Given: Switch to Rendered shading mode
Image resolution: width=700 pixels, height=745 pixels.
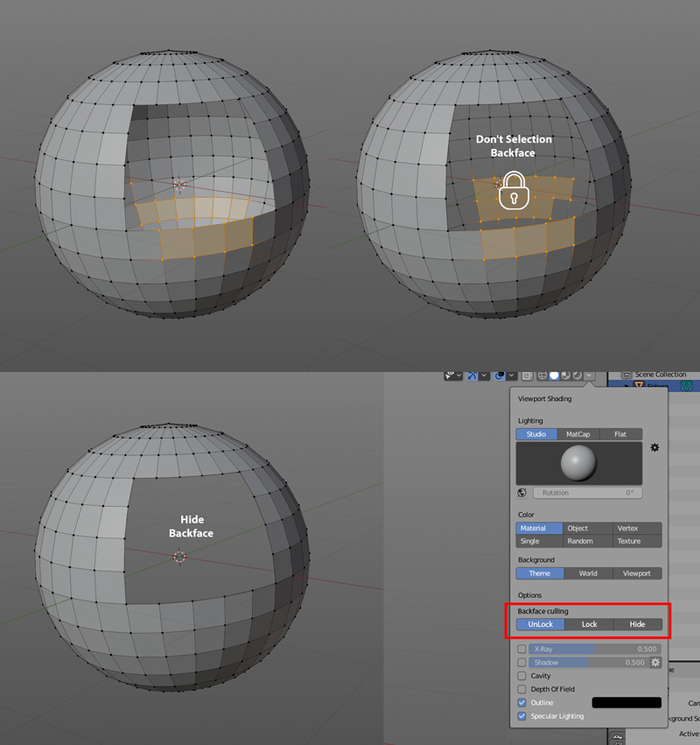Looking at the screenshot, I should tap(577, 376).
